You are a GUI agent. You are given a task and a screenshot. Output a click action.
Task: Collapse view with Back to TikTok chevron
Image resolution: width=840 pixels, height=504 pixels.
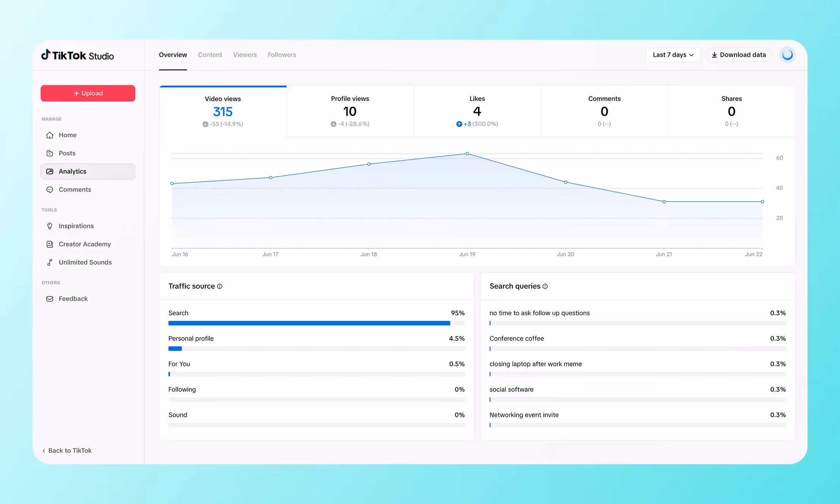point(44,450)
